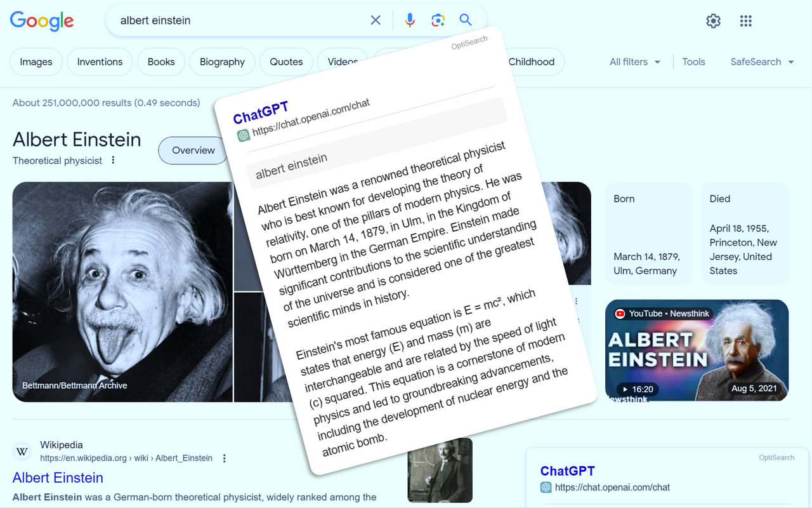Open ChatGPT title link in bottom-right panel

568,471
